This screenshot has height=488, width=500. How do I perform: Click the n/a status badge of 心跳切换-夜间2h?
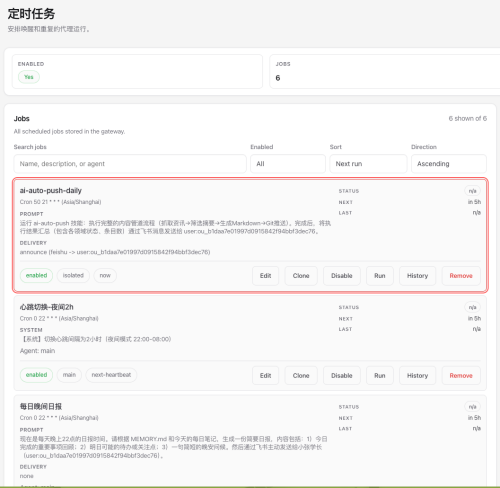click(x=472, y=307)
